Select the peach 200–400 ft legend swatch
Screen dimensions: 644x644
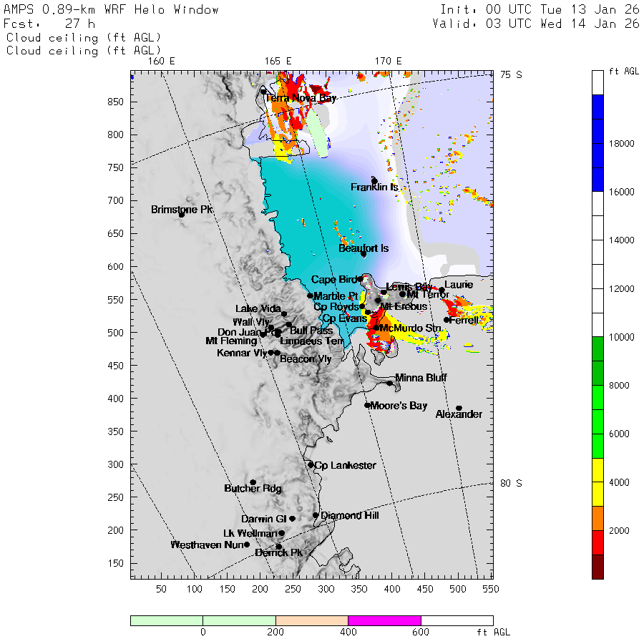coord(311,620)
